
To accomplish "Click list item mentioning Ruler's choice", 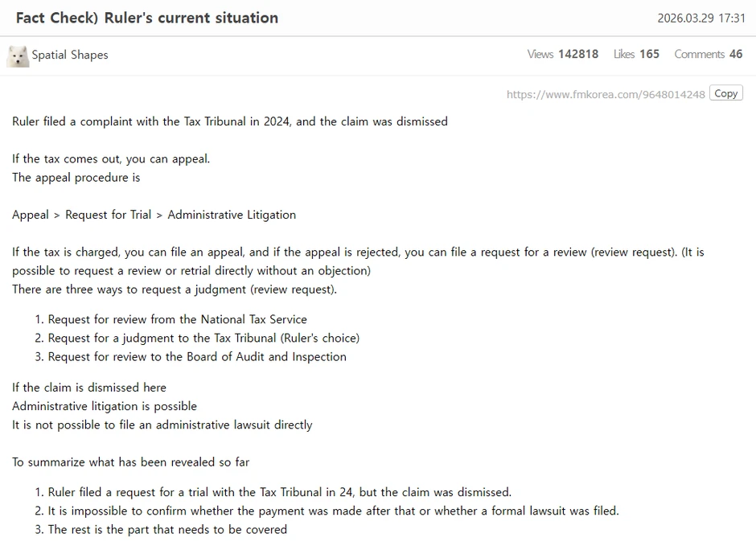I will pyautogui.click(x=203, y=338).
